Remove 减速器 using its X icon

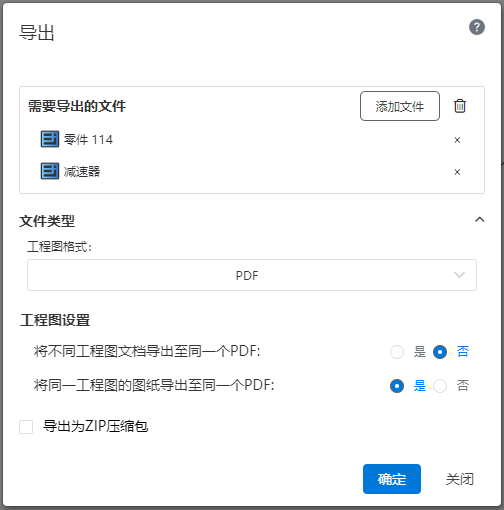tap(457, 172)
